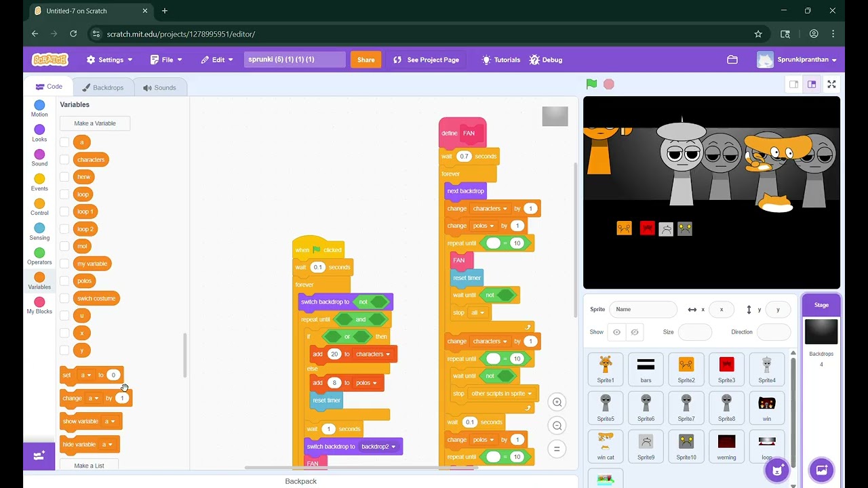Click the sprite Size input field
The width and height of the screenshot is (868, 488).
click(695, 332)
